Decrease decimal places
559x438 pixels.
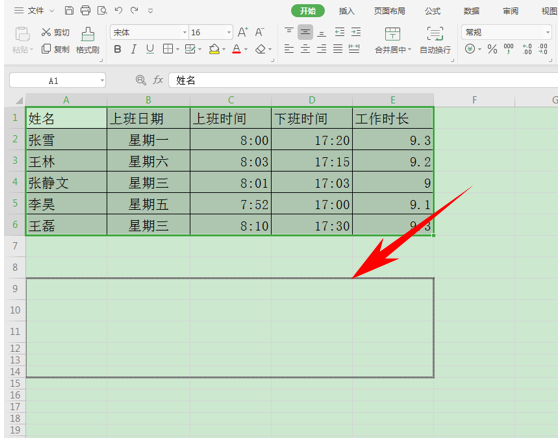pos(543,49)
